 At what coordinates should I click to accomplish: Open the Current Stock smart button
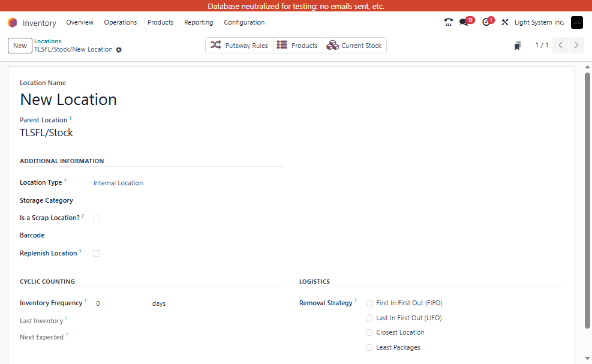pyautogui.click(x=354, y=46)
